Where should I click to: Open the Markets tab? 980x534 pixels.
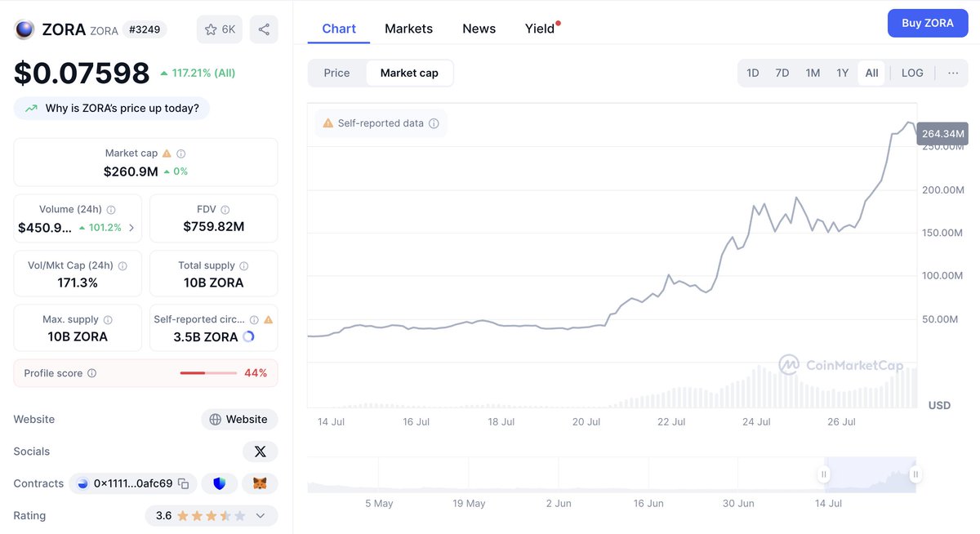[x=408, y=29]
